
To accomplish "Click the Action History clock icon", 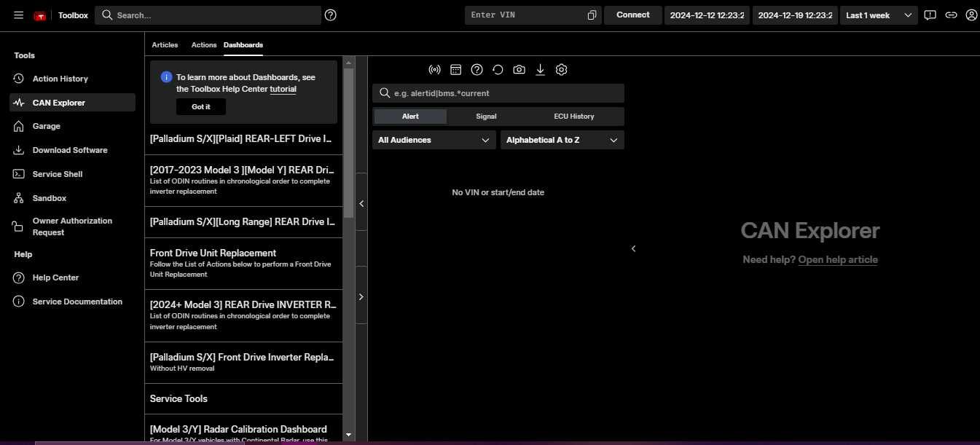I will (x=19, y=79).
